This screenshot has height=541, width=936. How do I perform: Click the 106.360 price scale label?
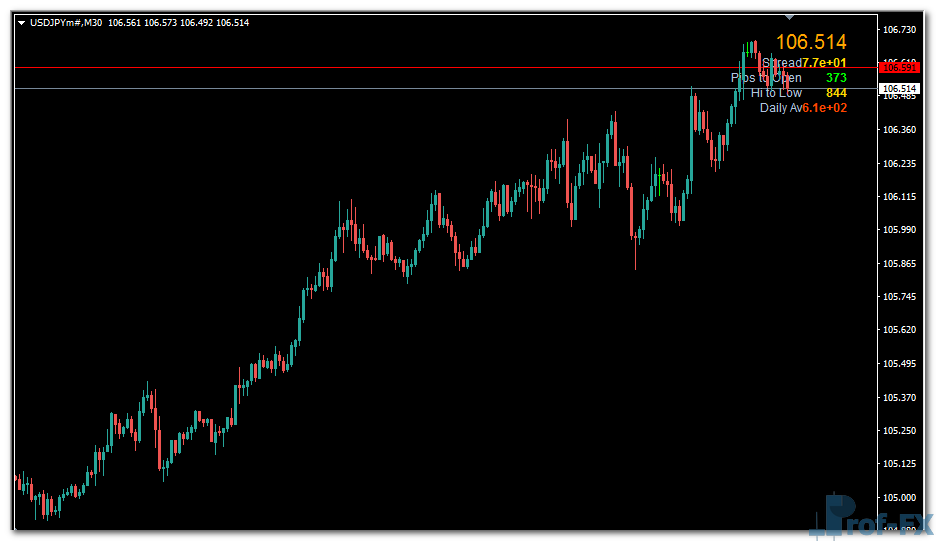[x=900, y=130]
